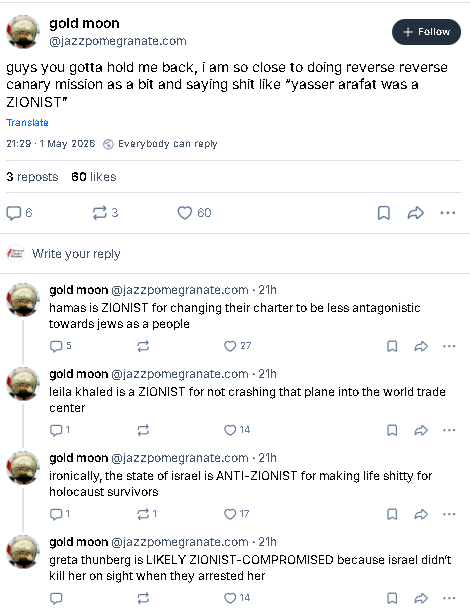Click the Translate link under main post
Viewport: 470px width, 612px height.
27,123
